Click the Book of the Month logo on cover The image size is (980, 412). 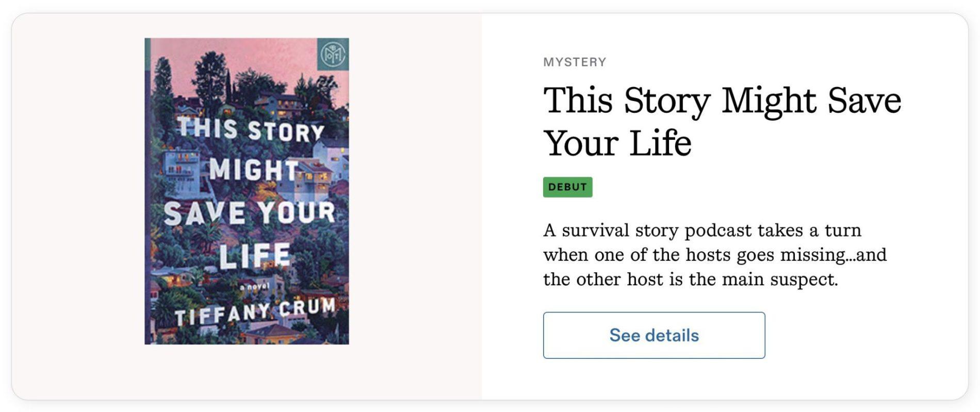(333, 54)
